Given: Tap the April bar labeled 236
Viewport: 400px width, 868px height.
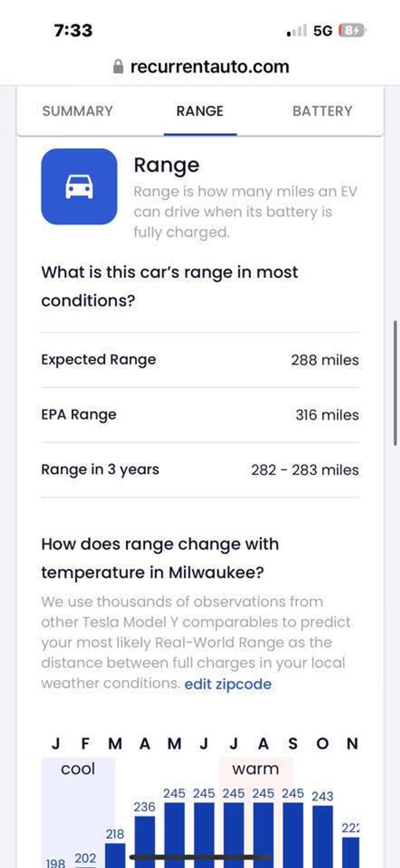Looking at the screenshot, I should 145,841.
